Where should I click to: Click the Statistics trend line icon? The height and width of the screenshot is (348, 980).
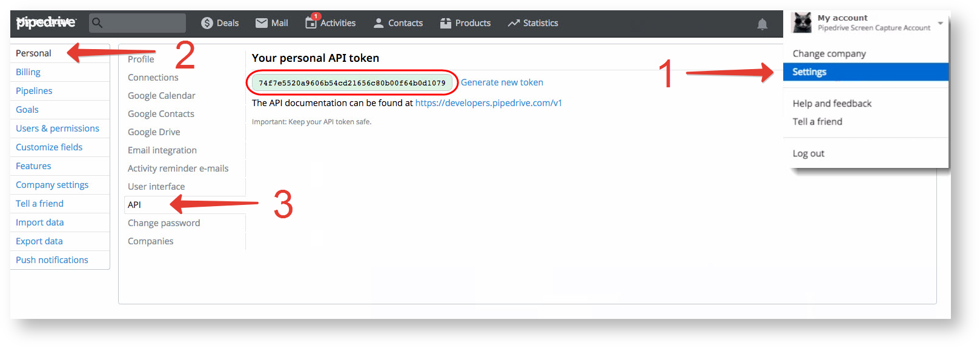click(514, 23)
